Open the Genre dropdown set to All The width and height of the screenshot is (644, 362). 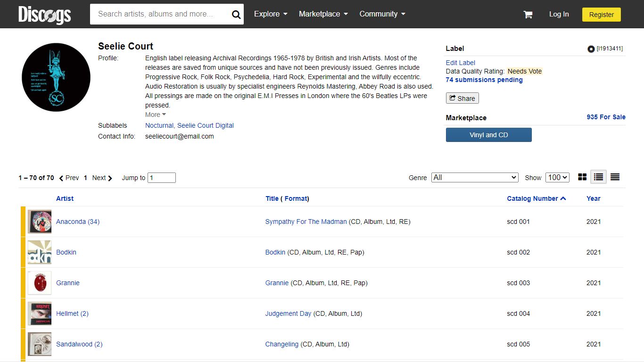coord(475,177)
